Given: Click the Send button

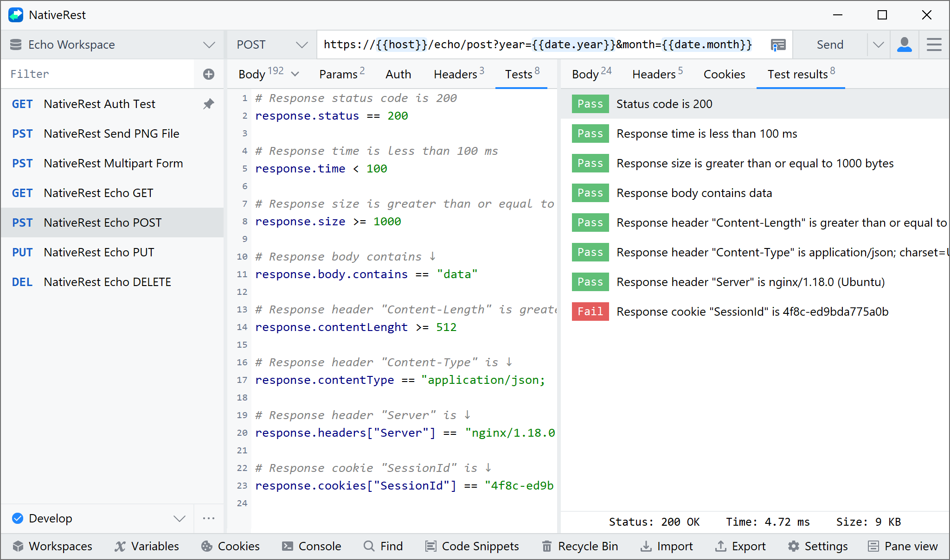Looking at the screenshot, I should coord(829,45).
